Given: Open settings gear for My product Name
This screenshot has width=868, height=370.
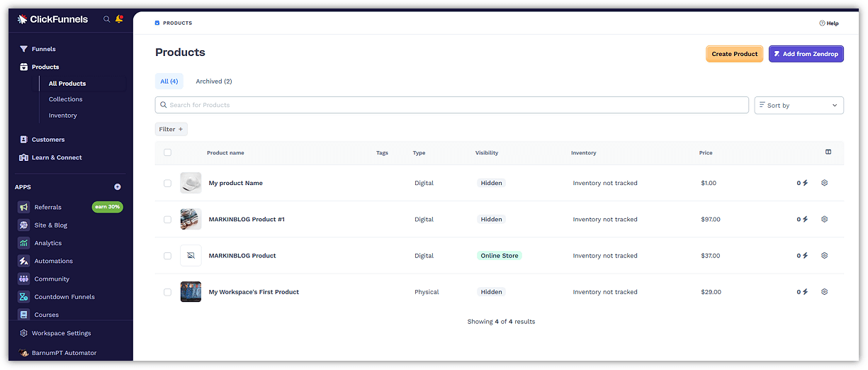Looking at the screenshot, I should (825, 183).
